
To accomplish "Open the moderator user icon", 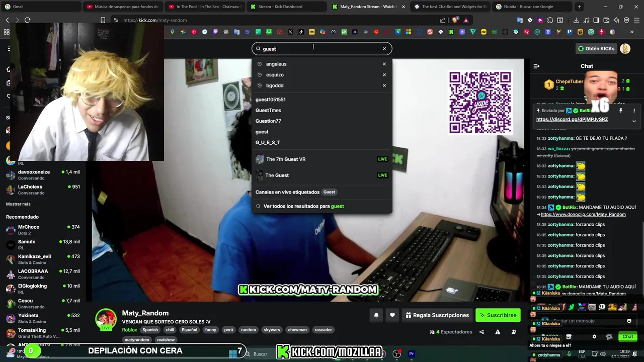I will pyautogui.click(x=514, y=332).
